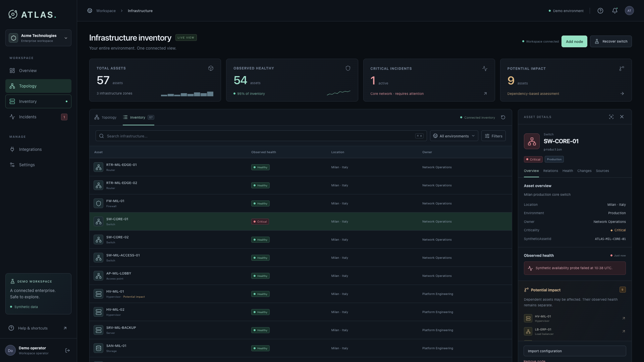Screen dimensions: 644x362
Task: Click the focus icon in Asset Details
Action: coord(611,117)
